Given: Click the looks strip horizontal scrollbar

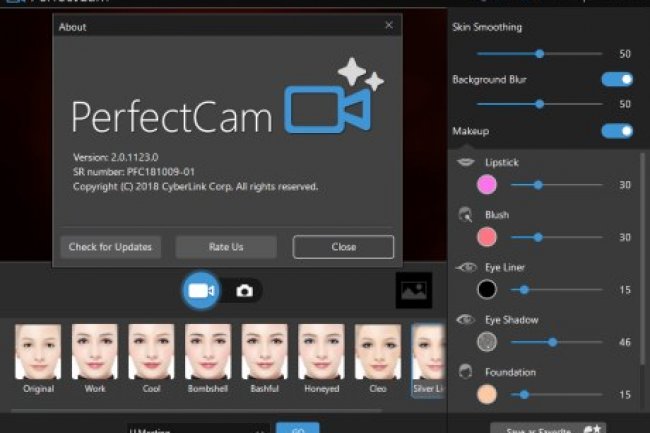Looking at the screenshot, I should point(197,411).
